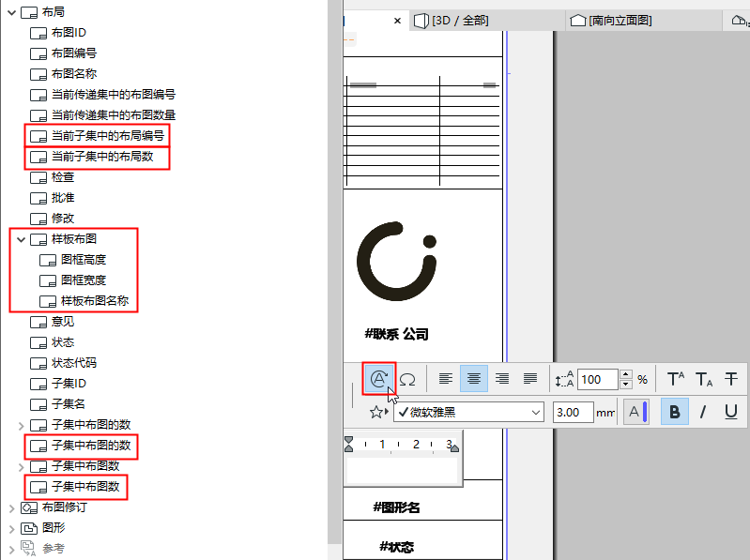
Task: Select the 子集名 autotext entry
Action: click(69, 404)
